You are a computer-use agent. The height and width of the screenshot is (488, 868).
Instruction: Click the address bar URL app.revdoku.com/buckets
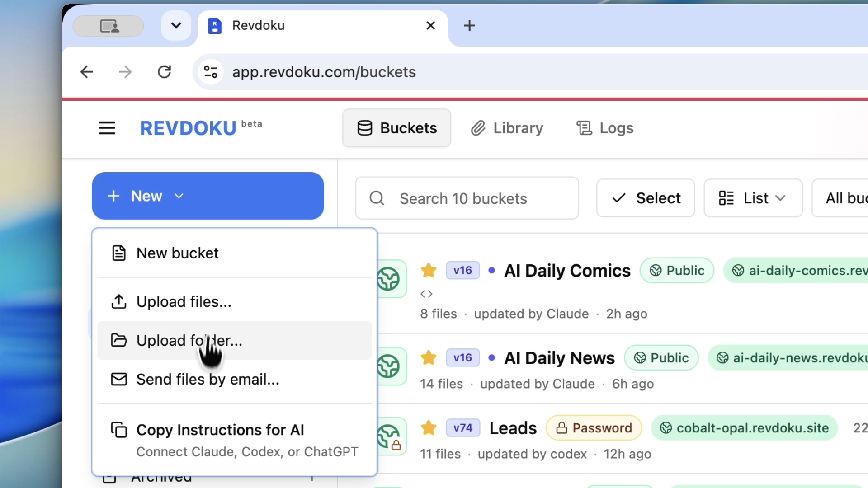click(324, 72)
